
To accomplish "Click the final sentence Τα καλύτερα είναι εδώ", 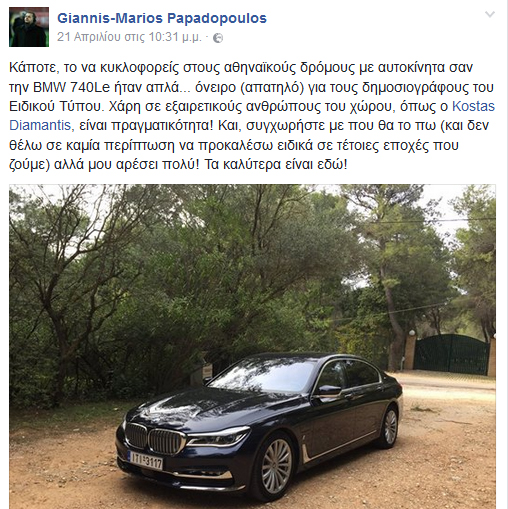I will (x=276, y=164).
